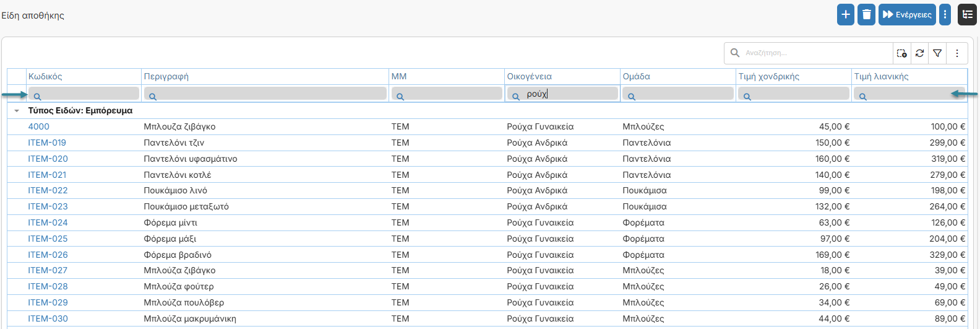Select the Φόρεμα βραδινό cell
This screenshot has width=980, height=329.
coord(265,255)
